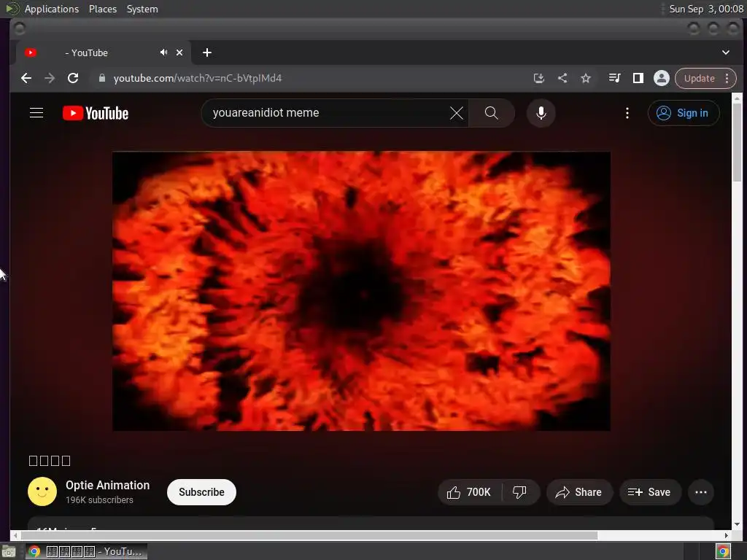The image size is (747, 560).
Task: Click the YouTube taskbar window entry
Action: (86, 551)
